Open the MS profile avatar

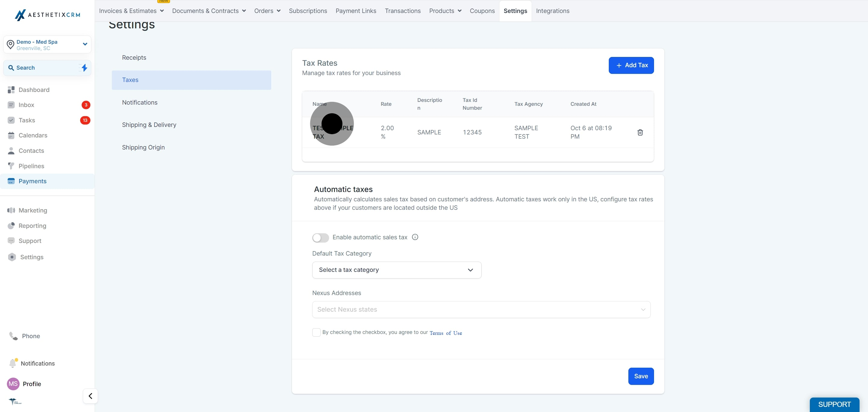[13, 384]
